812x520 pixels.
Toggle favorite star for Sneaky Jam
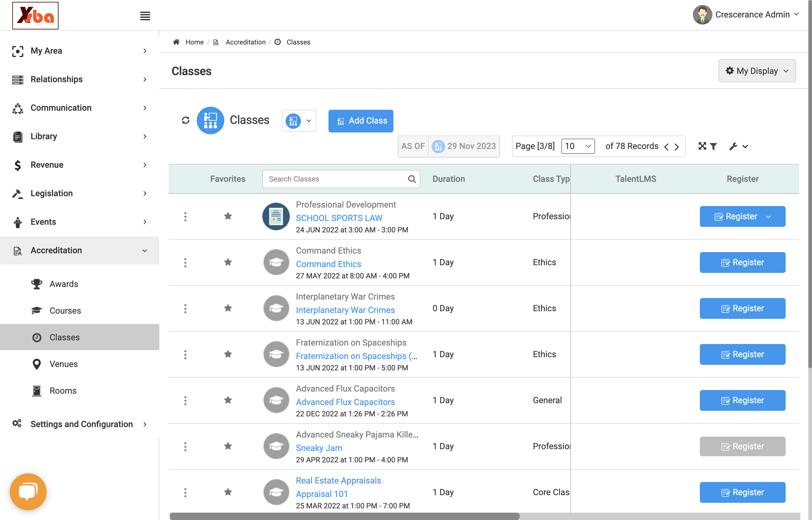(228, 446)
